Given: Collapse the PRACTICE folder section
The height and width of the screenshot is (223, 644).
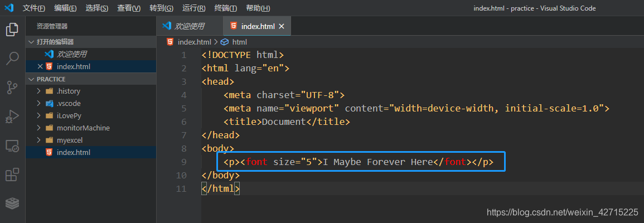Looking at the screenshot, I should point(91,79).
